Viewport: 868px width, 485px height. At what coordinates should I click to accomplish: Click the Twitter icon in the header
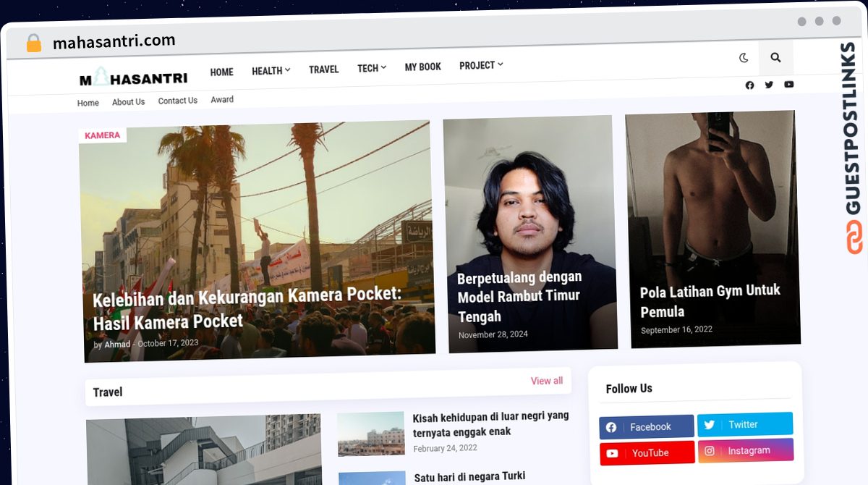769,85
